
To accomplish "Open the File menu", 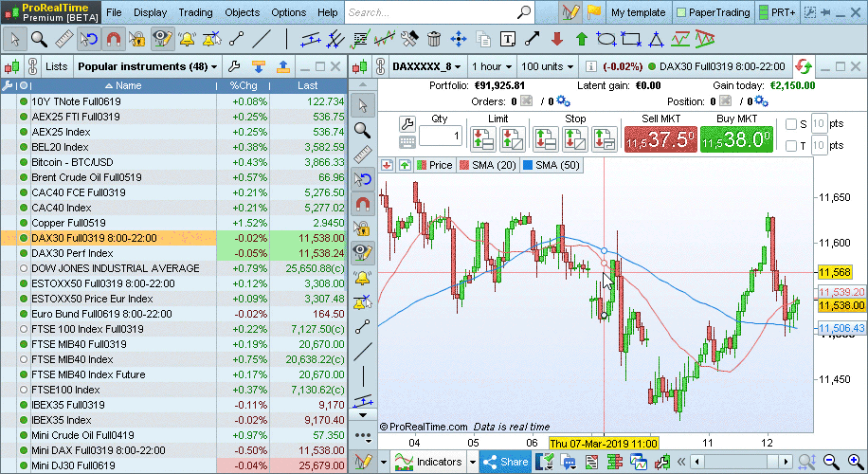I will coord(114,12).
